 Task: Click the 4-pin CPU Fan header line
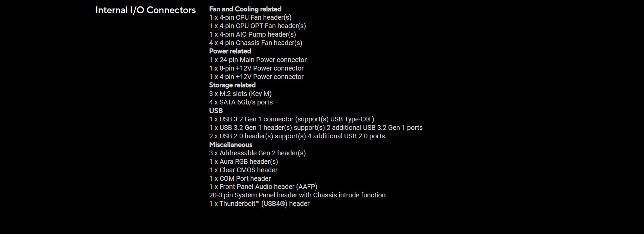[x=250, y=18]
